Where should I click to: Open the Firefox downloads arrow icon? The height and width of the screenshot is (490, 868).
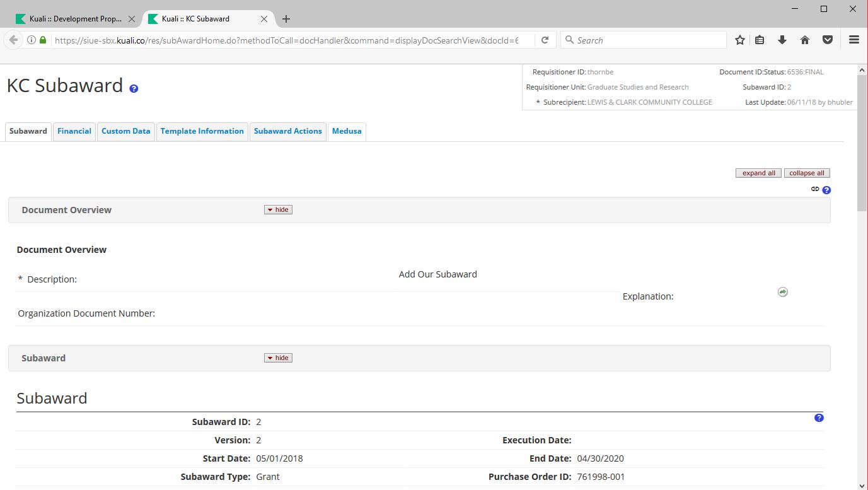[782, 40]
